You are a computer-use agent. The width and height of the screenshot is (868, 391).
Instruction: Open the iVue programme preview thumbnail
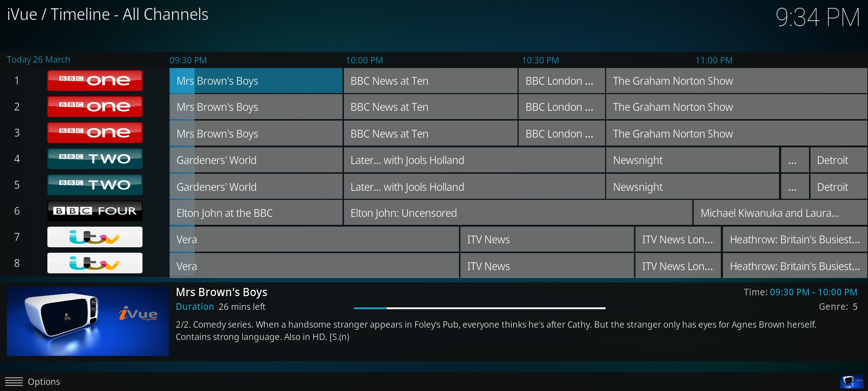[x=88, y=321]
